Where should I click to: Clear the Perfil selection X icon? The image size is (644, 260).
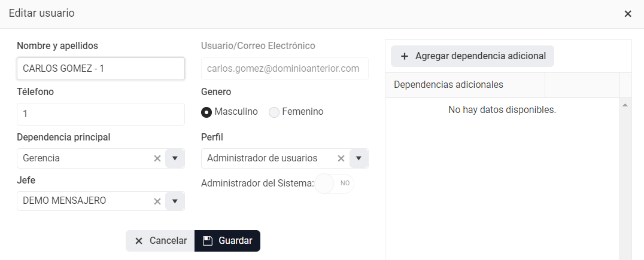(x=341, y=158)
